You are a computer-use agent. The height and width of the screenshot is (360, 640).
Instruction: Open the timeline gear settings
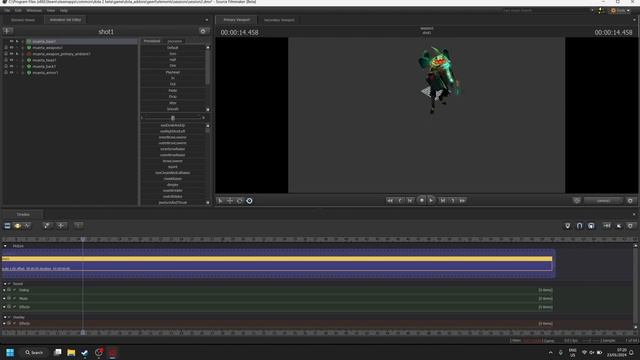[631, 226]
